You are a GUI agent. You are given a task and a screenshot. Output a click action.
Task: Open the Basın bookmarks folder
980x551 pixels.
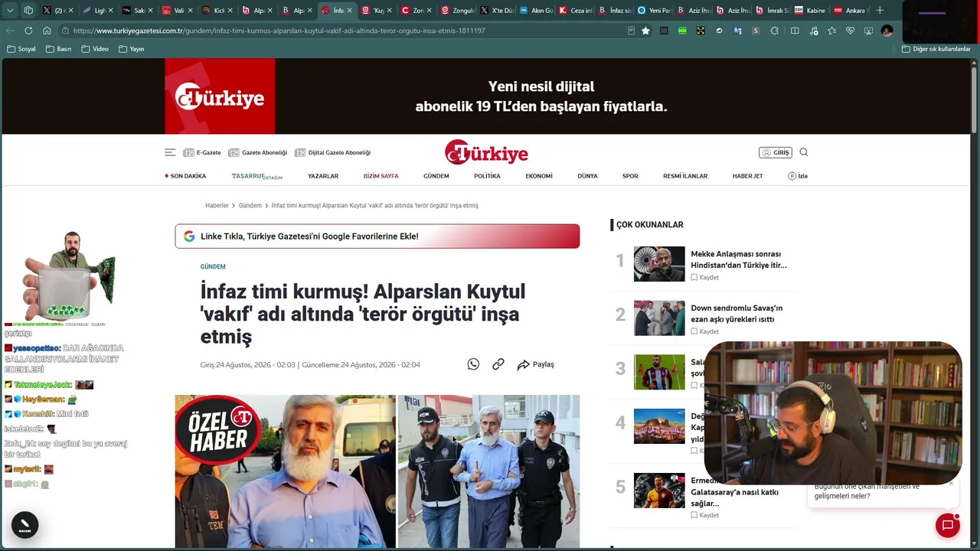coord(59,49)
